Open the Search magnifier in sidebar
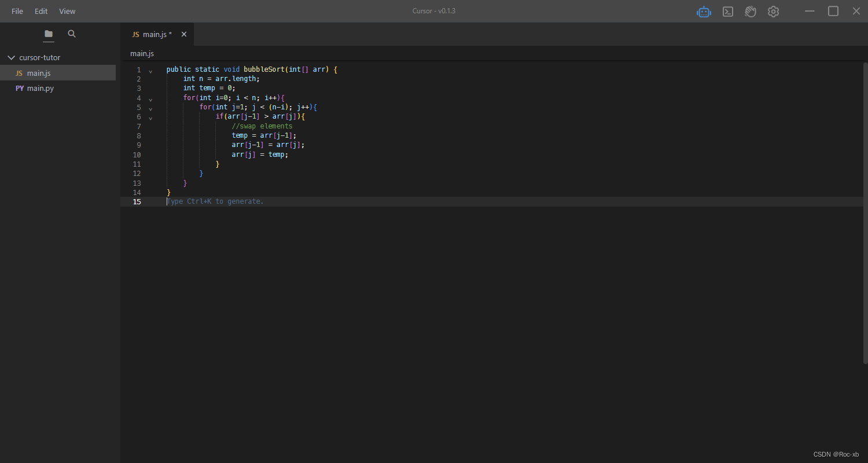 click(71, 34)
